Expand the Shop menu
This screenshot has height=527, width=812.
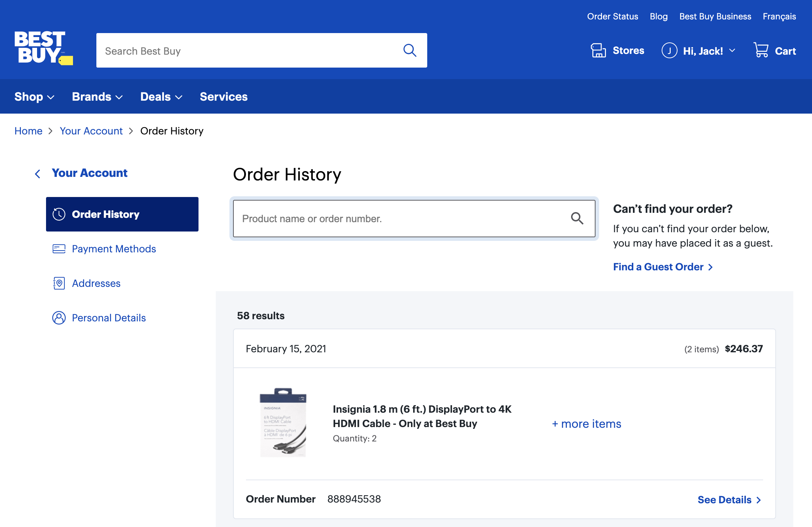[x=34, y=97]
